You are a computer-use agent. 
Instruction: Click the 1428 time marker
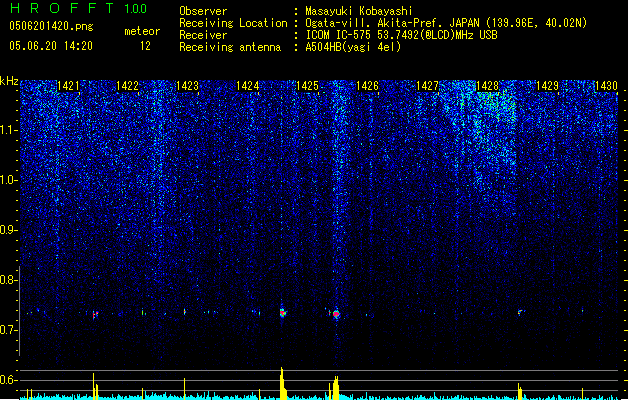pyautogui.click(x=487, y=86)
